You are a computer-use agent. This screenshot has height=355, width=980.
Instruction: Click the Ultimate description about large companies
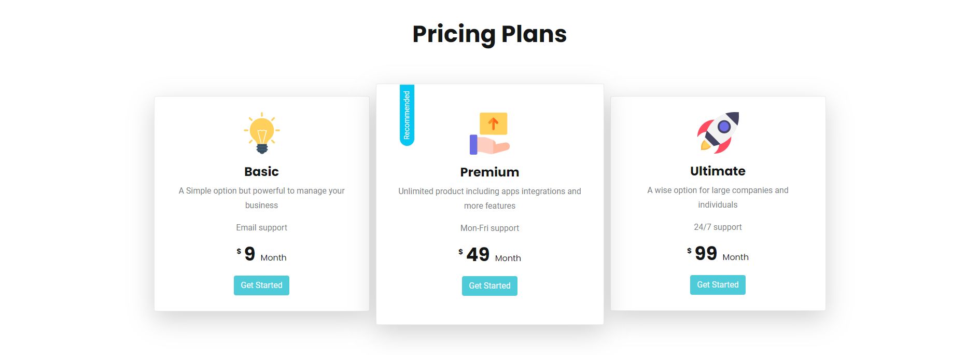point(718,197)
